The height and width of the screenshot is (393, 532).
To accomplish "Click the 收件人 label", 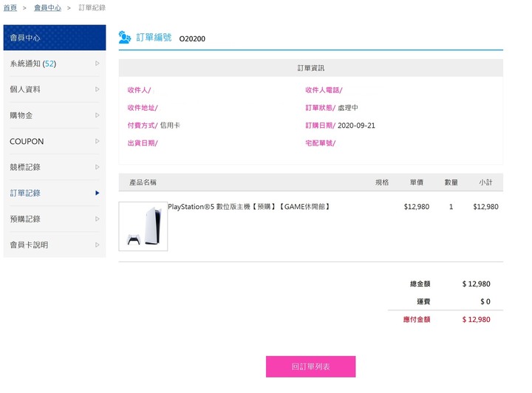I will pos(139,90).
